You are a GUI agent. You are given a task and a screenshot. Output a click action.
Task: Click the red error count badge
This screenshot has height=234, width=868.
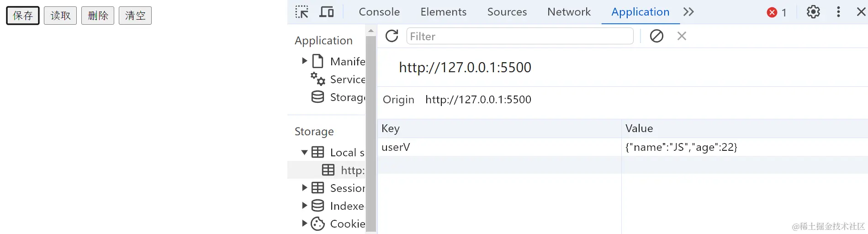point(776,12)
